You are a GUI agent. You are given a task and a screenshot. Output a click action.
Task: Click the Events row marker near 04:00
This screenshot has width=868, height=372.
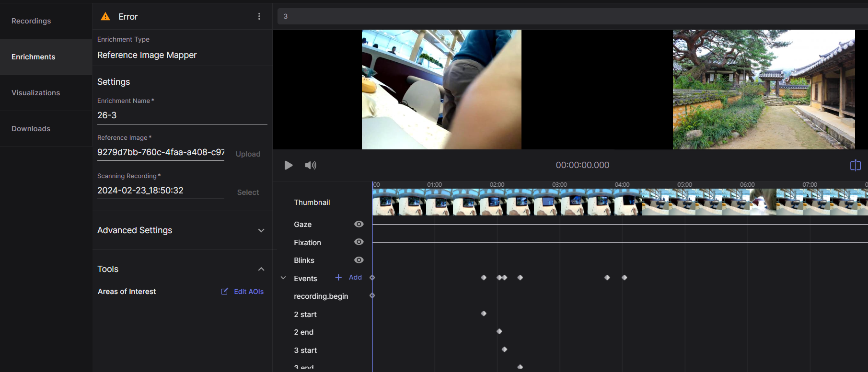(x=625, y=278)
